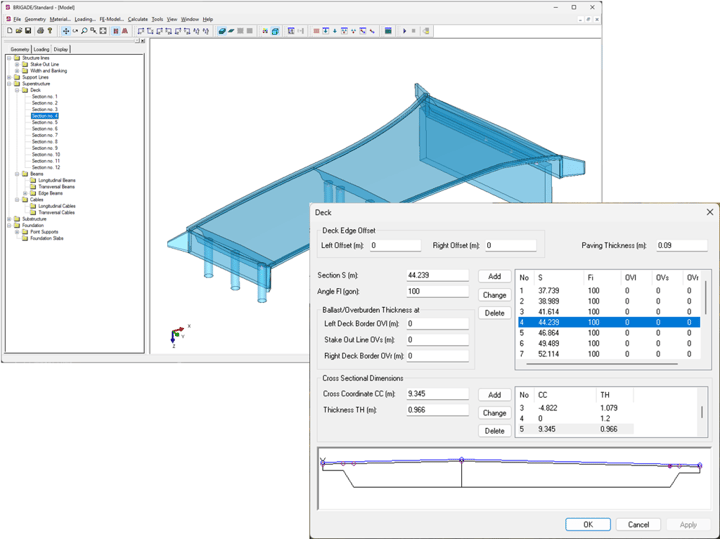The image size is (720, 539).
Task: Select the Pan (move) view tool
Action: tap(66, 31)
